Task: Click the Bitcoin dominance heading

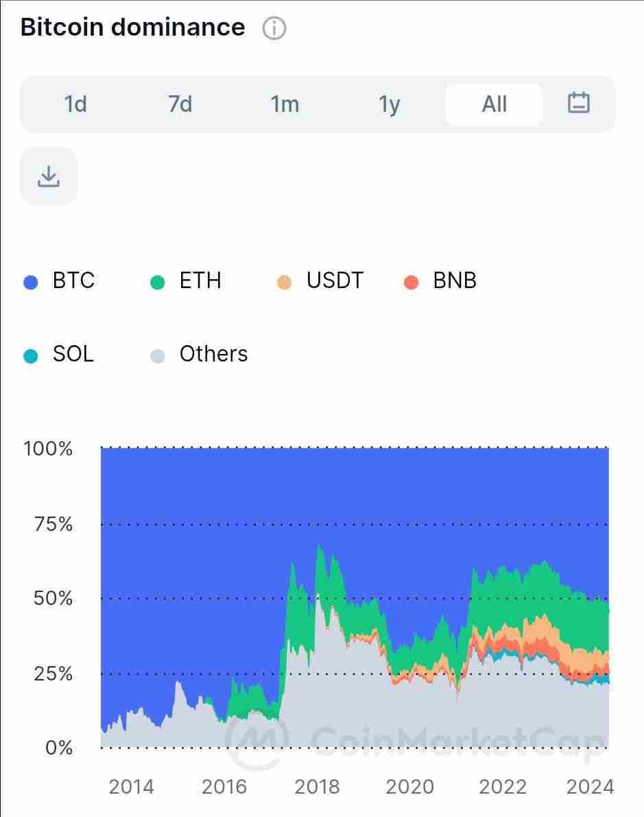Action: [132, 27]
